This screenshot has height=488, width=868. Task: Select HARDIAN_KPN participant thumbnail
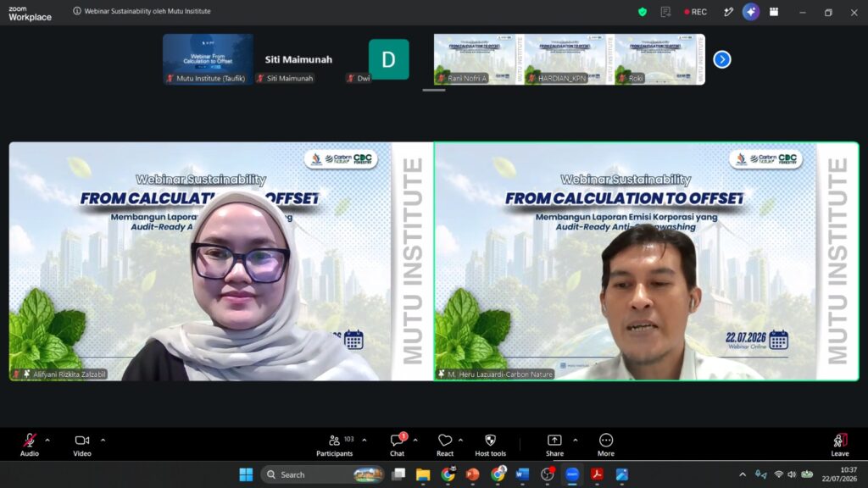(570, 59)
